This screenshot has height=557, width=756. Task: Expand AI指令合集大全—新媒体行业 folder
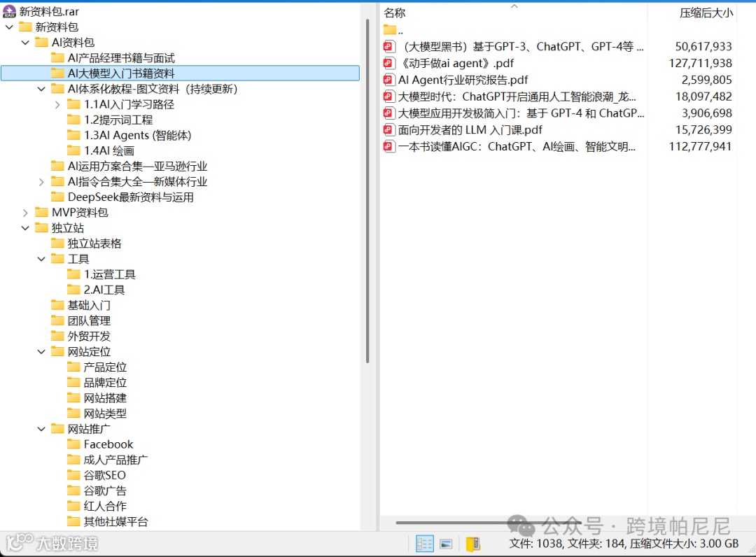[41, 182]
